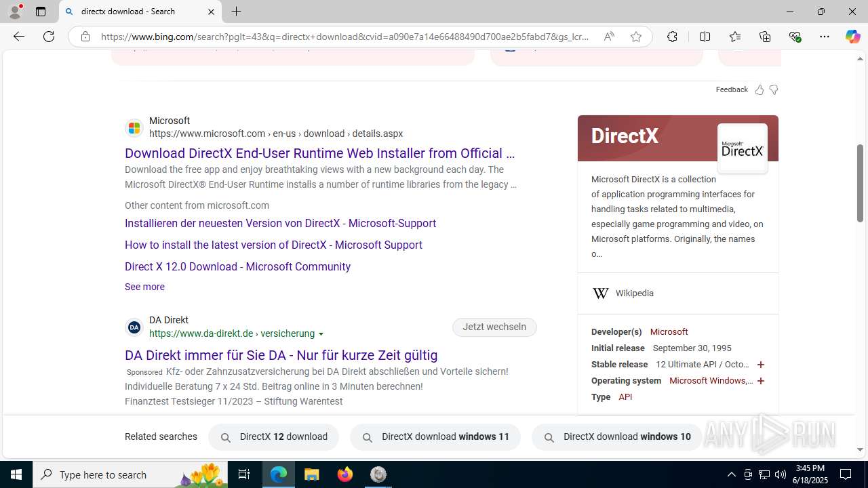Click the vertical page scrollbar thumb
This screenshot has width=868, height=488.
(860, 183)
